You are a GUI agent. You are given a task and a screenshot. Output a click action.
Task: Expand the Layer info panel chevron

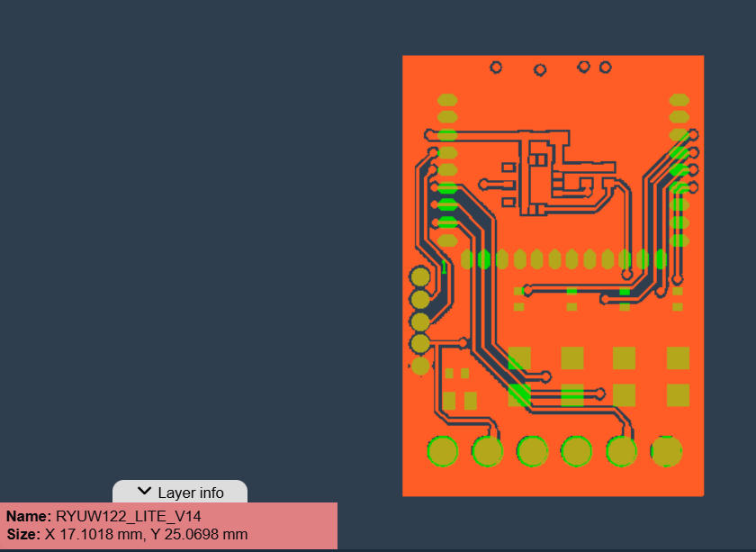pos(144,492)
